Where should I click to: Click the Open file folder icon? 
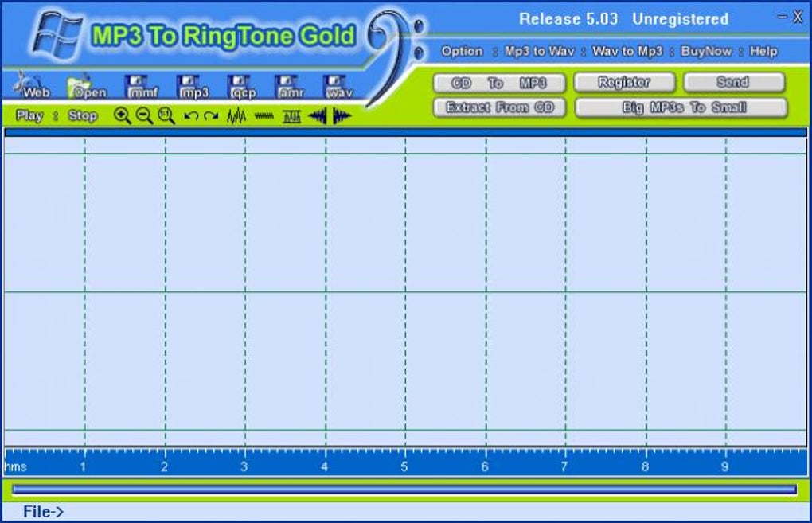pos(87,87)
